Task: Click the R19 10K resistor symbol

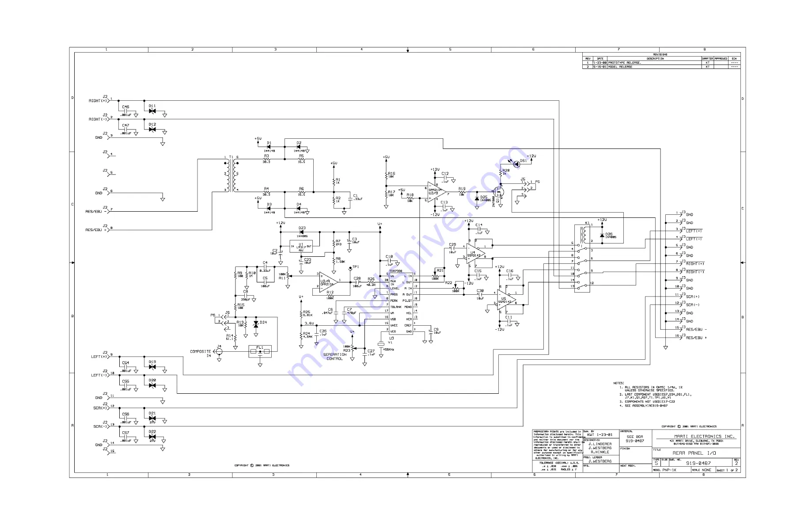Action: pyautogui.click(x=462, y=192)
